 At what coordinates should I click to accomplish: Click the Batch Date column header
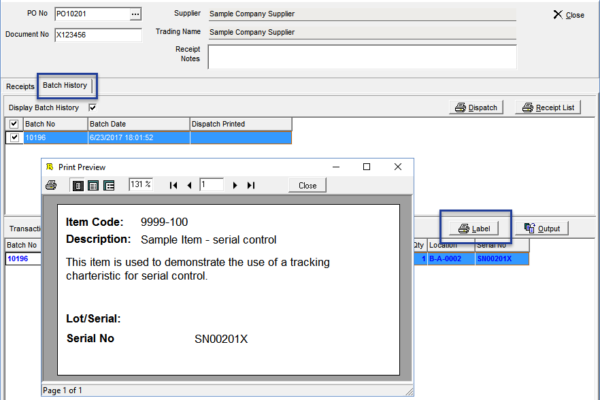coord(139,124)
